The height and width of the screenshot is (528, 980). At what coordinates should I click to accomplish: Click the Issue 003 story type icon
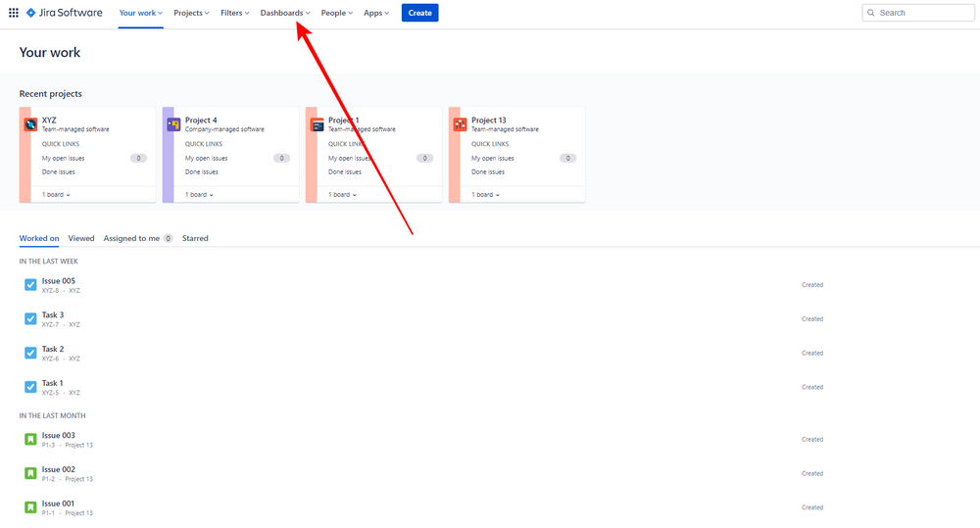[x=30, y=439]
